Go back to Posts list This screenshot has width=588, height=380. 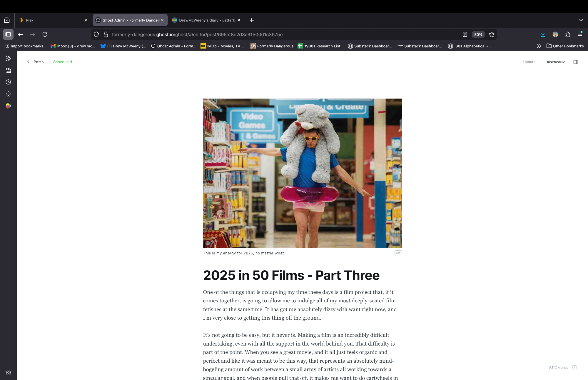(35, 62)
